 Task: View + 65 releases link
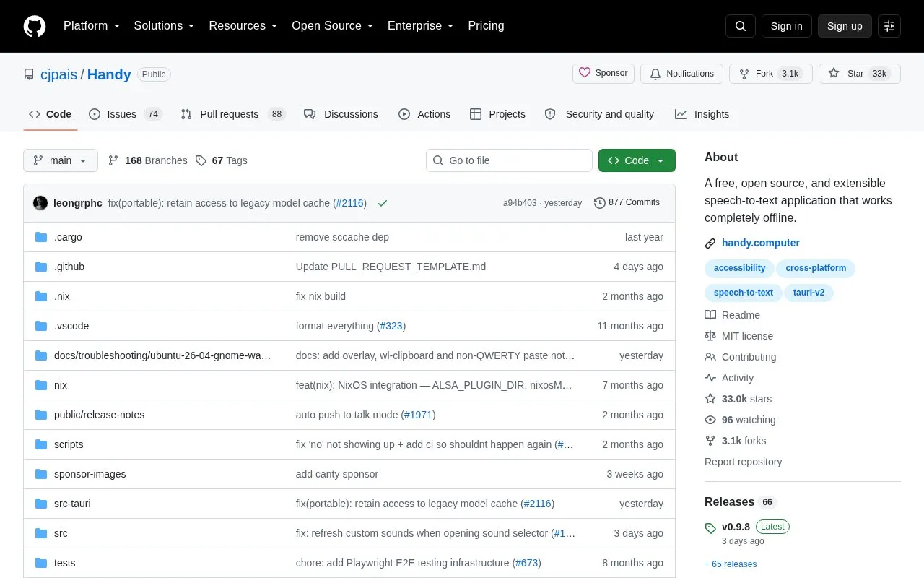(731, 564)
